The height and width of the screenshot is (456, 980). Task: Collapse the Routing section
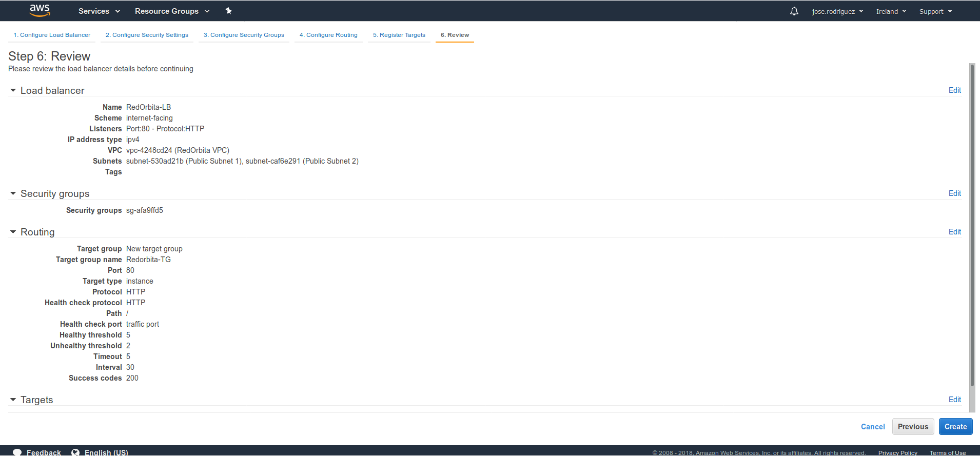[x=13, y=232]
